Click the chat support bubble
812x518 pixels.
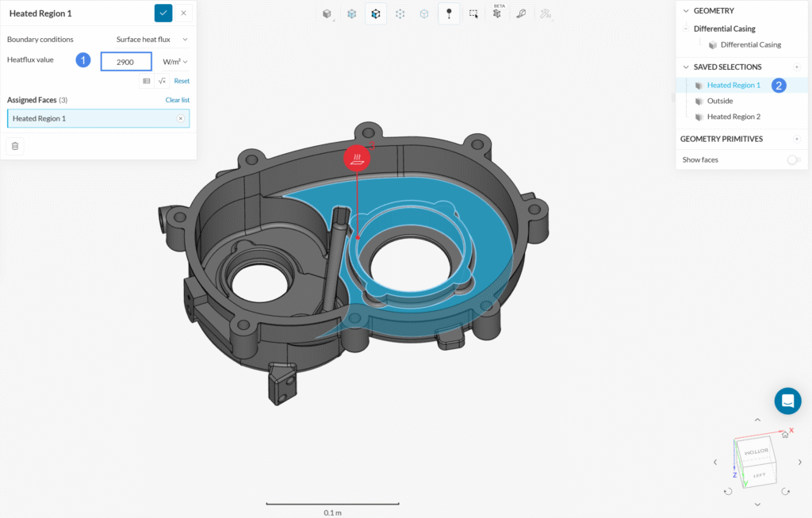(787, 401)
